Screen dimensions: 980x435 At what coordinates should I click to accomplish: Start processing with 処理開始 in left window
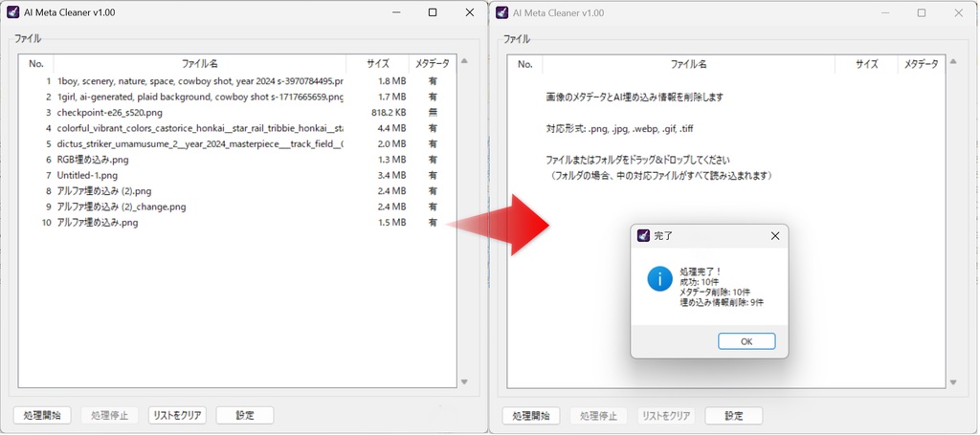42,415
